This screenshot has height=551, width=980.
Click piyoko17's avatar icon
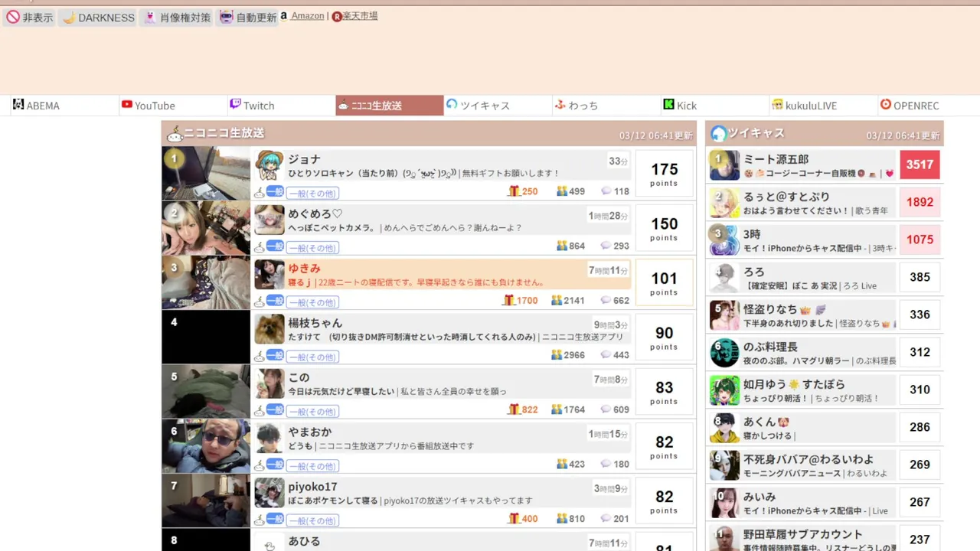point(269,493)
